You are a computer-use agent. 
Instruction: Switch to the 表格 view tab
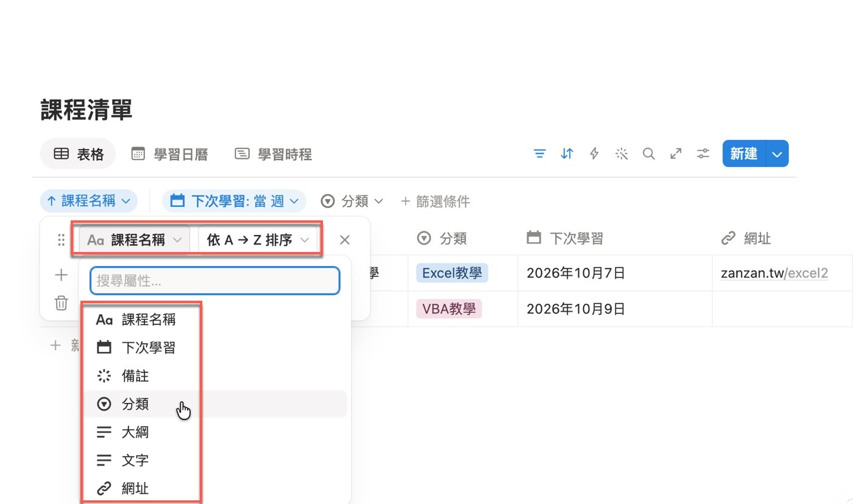pos(78,154)
